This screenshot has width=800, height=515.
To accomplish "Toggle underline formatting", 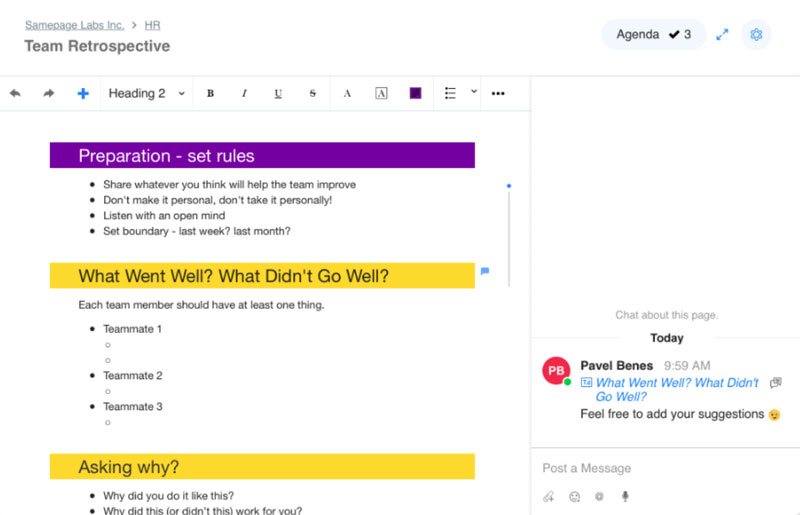I will (x=278, y=94).
